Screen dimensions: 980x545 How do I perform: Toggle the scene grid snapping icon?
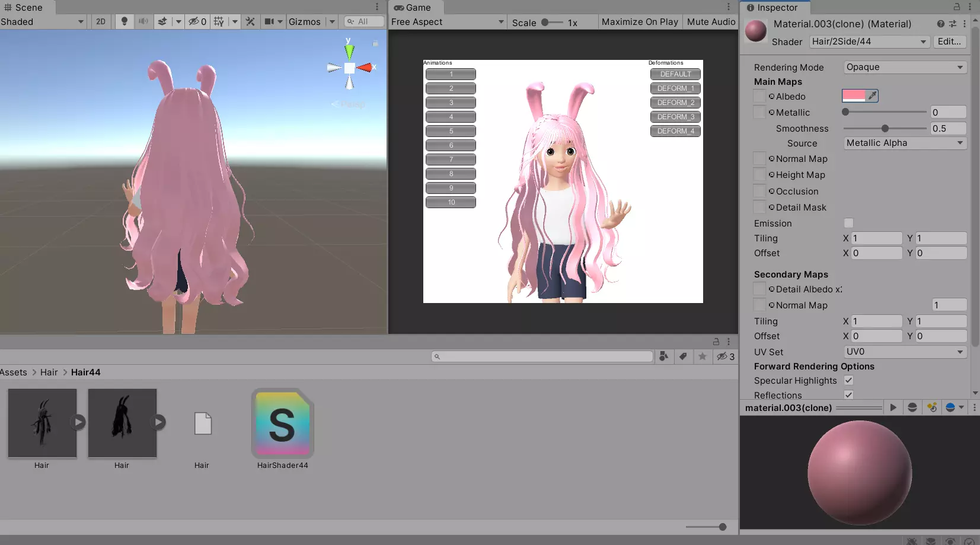pos(219,21)
